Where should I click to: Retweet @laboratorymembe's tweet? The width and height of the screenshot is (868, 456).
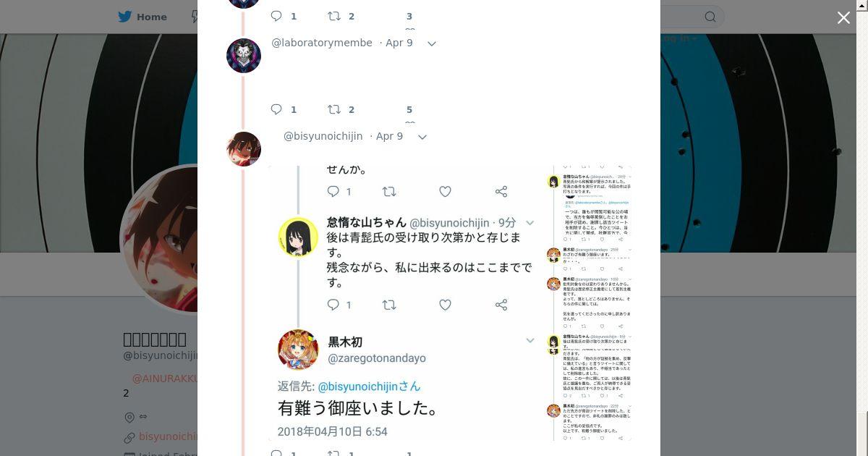[334, 109]
